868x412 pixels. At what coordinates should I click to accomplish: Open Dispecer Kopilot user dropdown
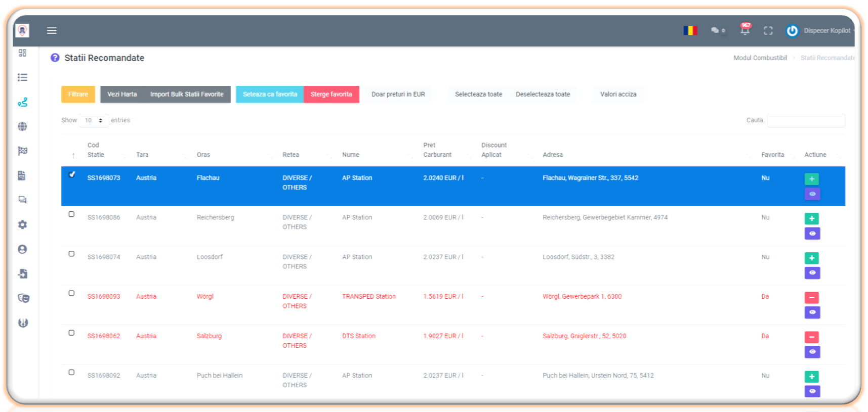coord(821,31)
